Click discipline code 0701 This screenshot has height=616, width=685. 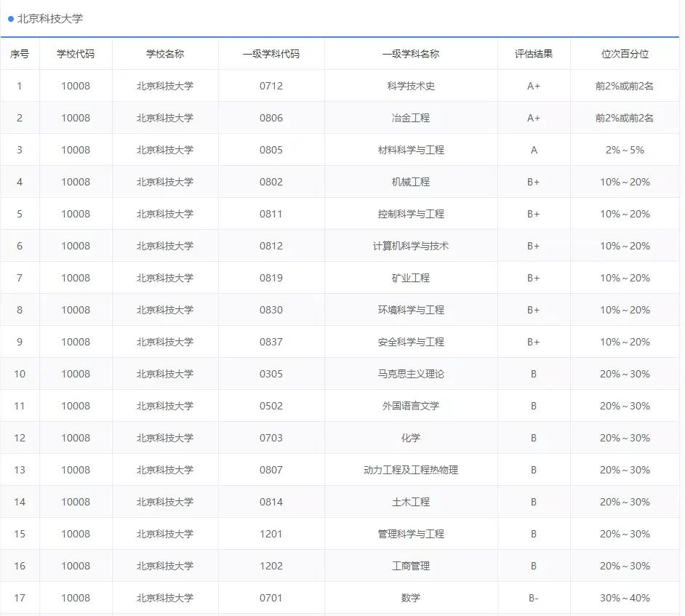pos(271,598)
